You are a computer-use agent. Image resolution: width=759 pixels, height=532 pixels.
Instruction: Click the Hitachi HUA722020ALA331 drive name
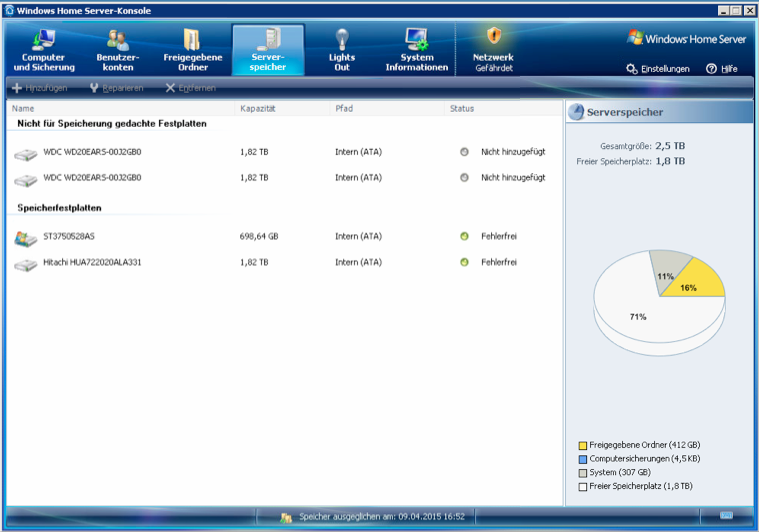[92, 262]
